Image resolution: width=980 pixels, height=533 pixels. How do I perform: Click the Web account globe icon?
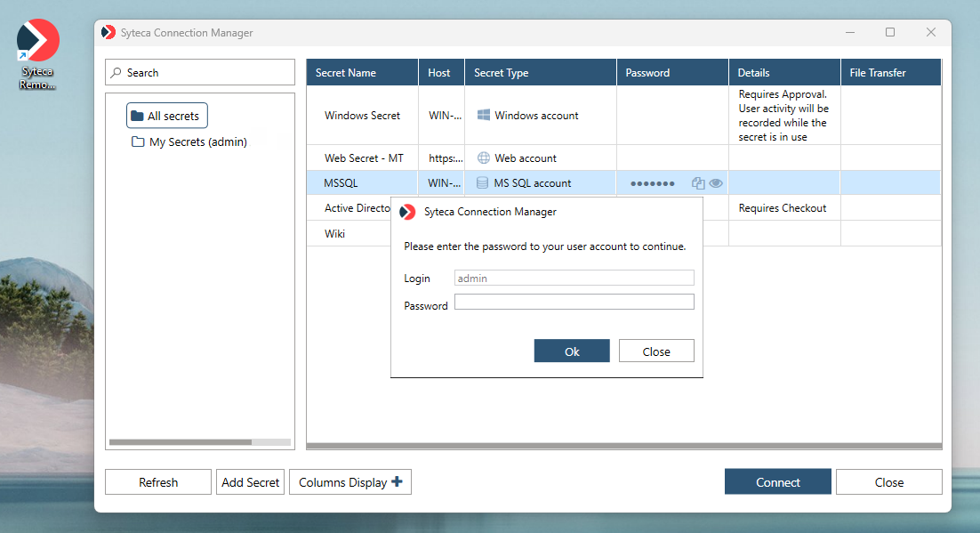tap(483, 157)
